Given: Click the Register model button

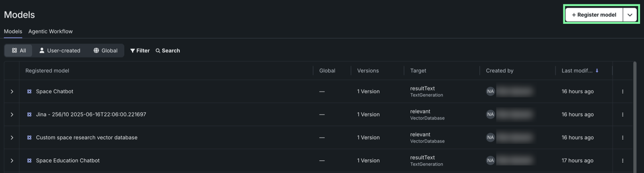Looking at the screenshot, I should pos(594,15).
